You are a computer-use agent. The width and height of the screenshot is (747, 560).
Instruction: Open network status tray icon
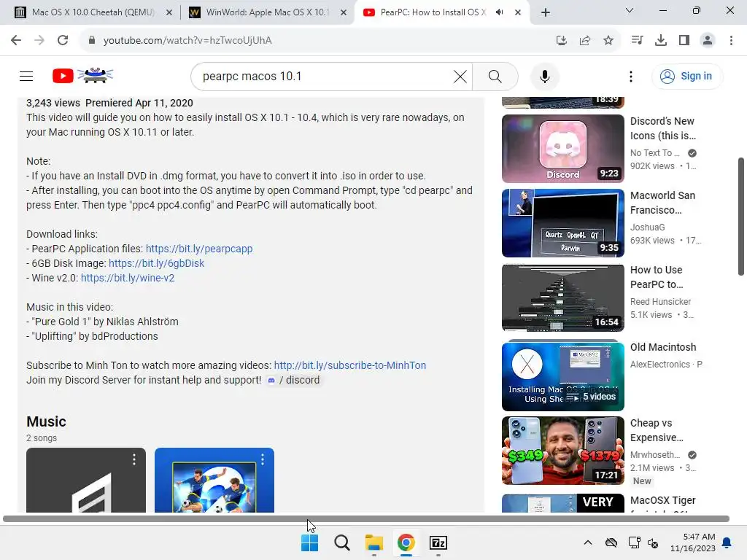634,542
